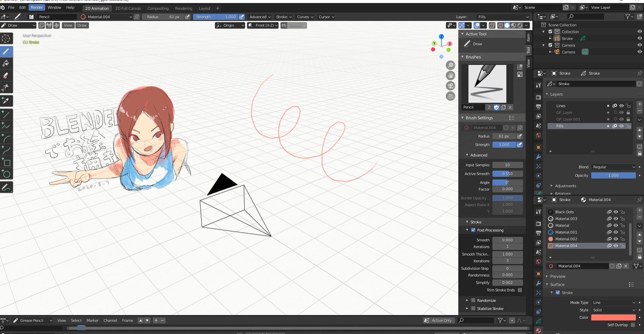Click the viewport zoom magnifier gizmo

click(x=451, y=65)
